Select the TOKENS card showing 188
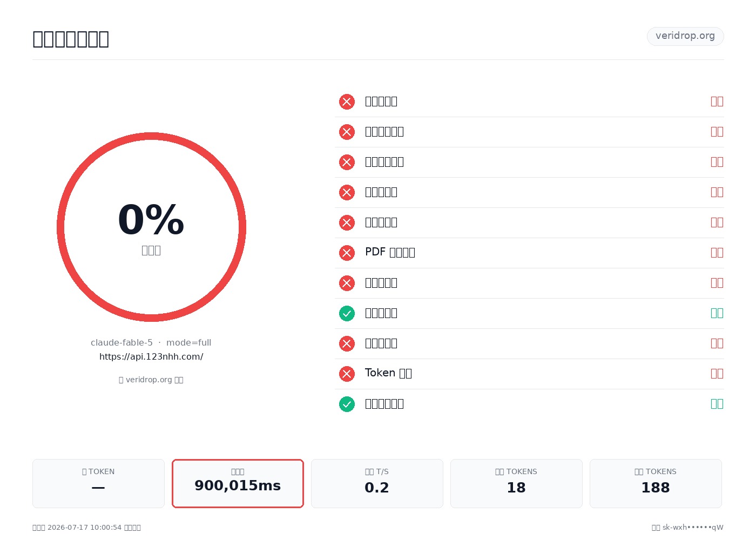Viewport: 756px width, 540px height. coord(656,483)
